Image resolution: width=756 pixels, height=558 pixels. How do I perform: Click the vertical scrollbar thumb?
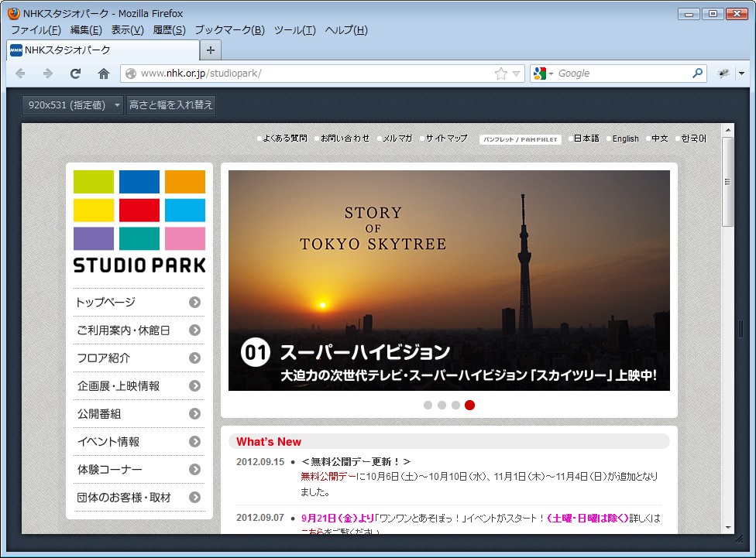(728, 182)
